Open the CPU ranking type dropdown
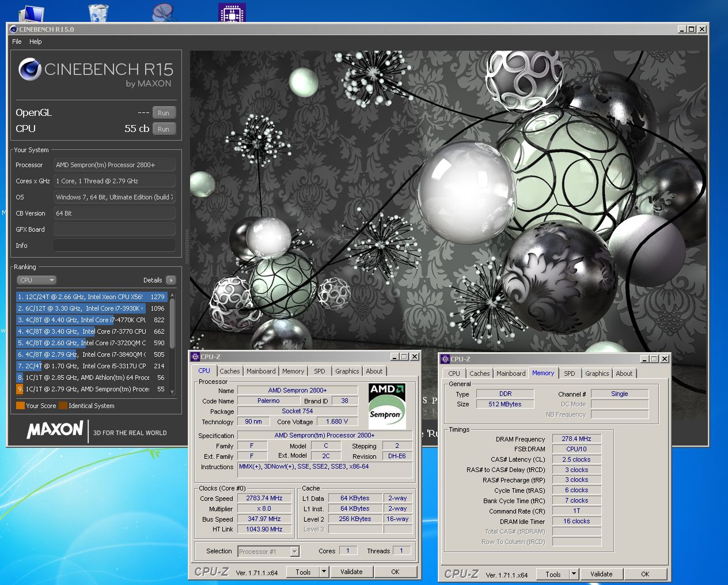Viewport: 728px width, 585px height. [36, 280]
